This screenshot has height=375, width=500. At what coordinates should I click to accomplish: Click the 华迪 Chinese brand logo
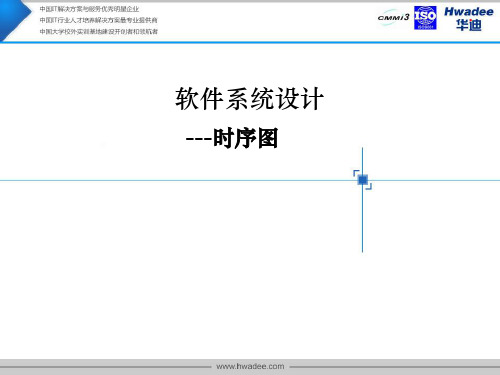pyautogui.click(x=469, y=25)
